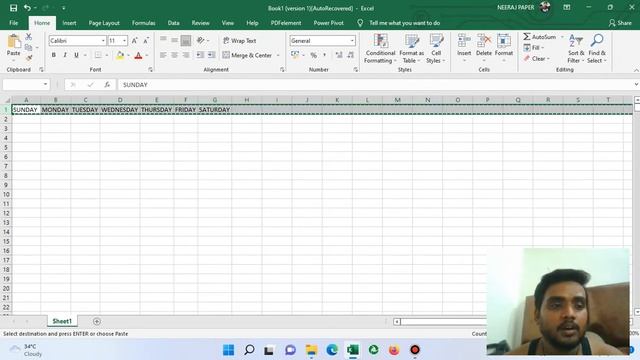Screen dimensions: 640x360
Task: Click the Tell me what you want search box
Action: point(404,23)
